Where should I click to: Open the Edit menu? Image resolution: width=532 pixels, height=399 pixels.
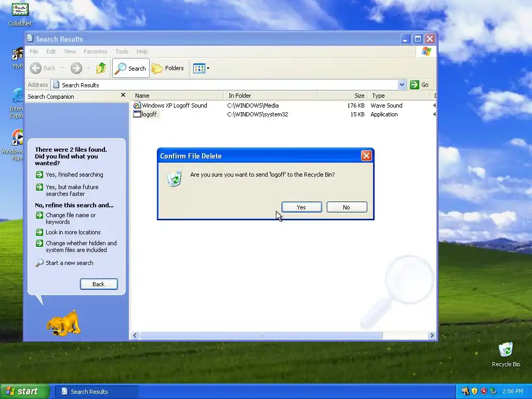[x=51, y=51]
